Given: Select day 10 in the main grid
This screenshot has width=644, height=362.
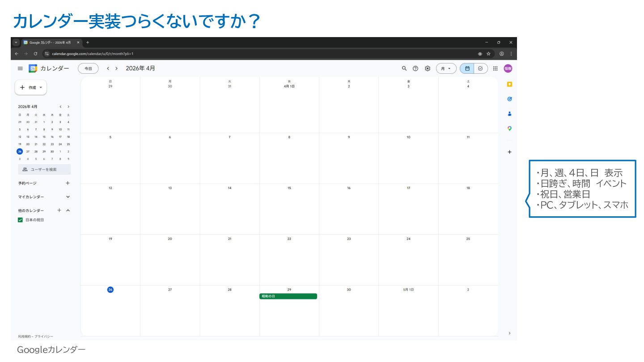Looking at the screenshot, I should point(408,137).
